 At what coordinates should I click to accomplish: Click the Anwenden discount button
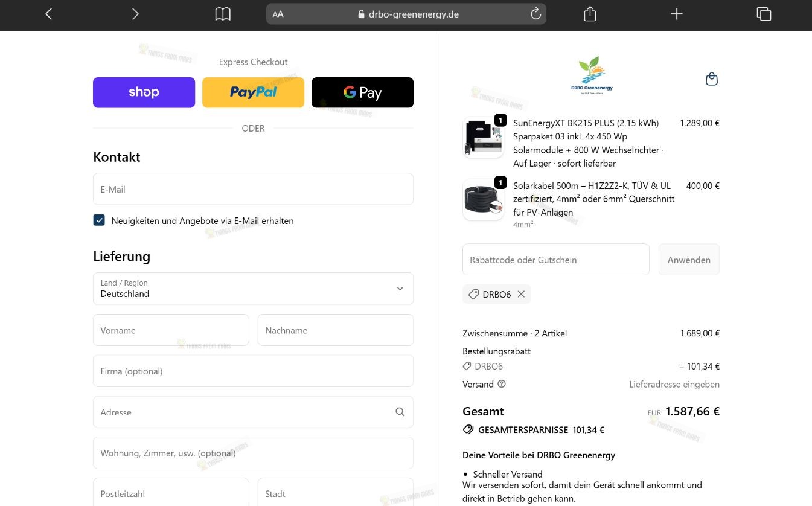pos(689,260)
